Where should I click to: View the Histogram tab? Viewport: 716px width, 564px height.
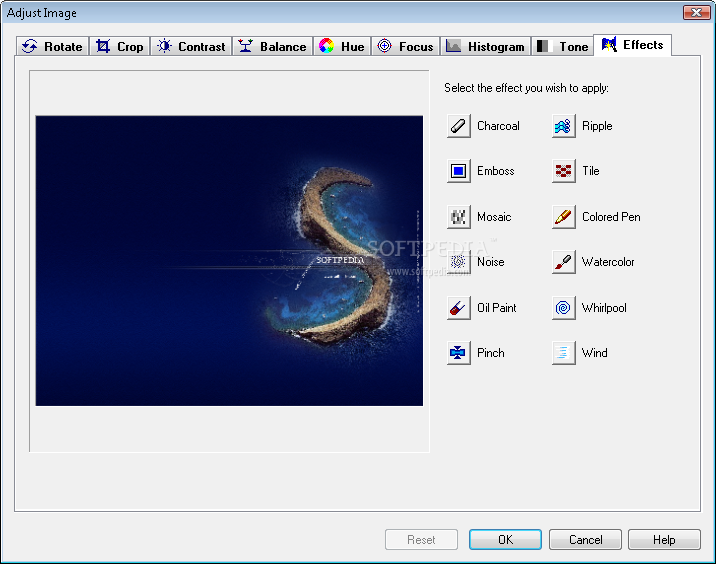point(485,47)
